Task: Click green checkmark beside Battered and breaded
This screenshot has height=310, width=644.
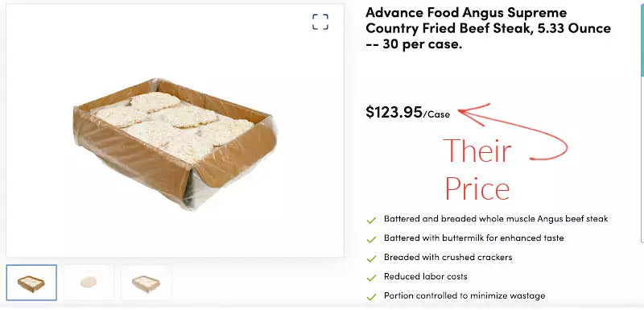Action: [x=371, y=221]
